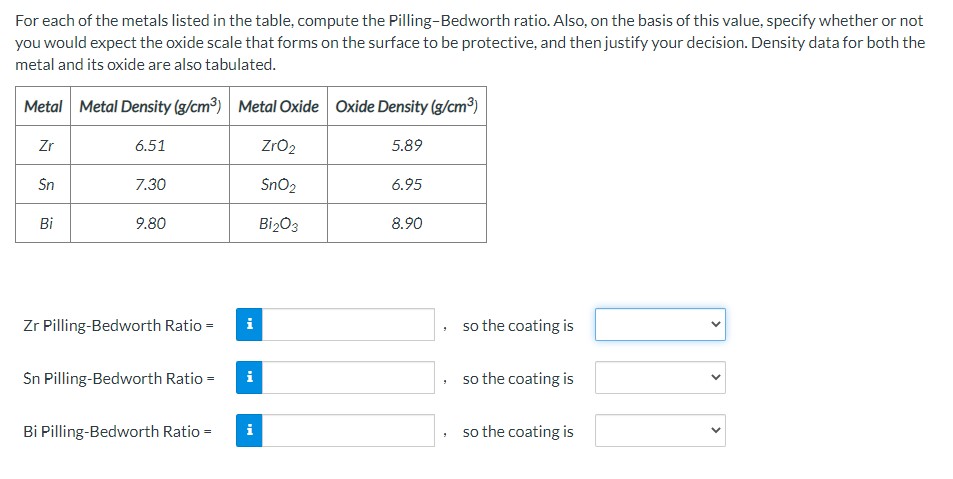Screen dimensions: 953x479
Task: Click the Metal Density column header
Action: (x=150, y=106)
